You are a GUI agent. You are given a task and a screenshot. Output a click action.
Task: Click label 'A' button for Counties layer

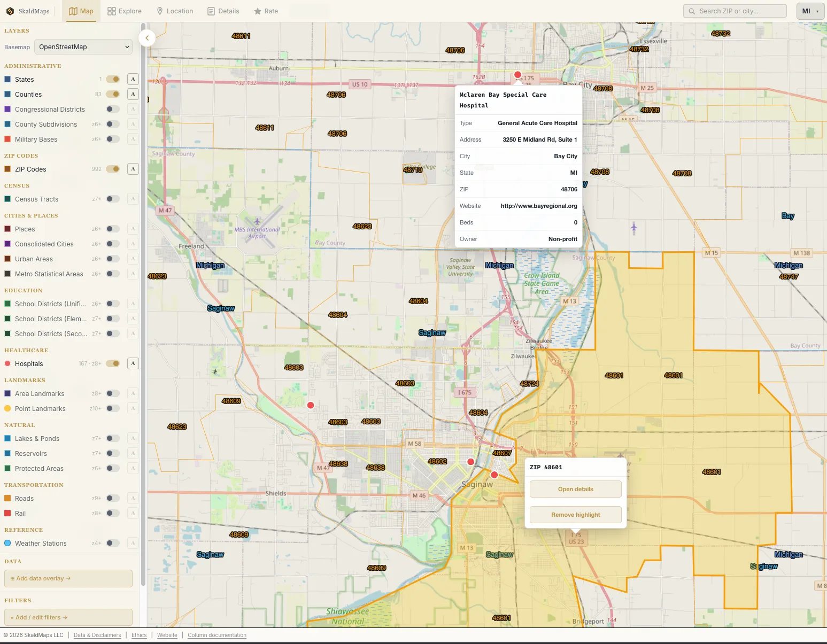(133, 94)
